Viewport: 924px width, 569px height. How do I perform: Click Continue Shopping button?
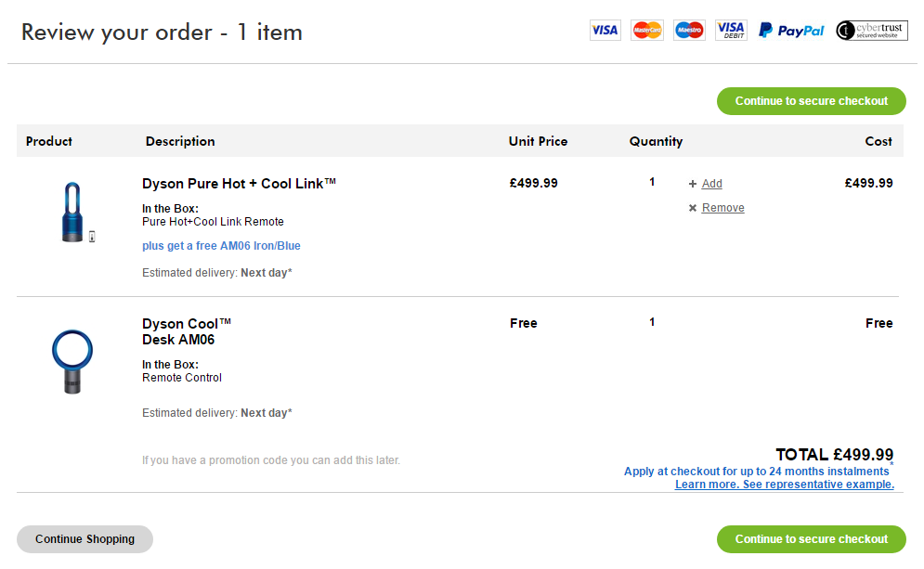[85, 539]
